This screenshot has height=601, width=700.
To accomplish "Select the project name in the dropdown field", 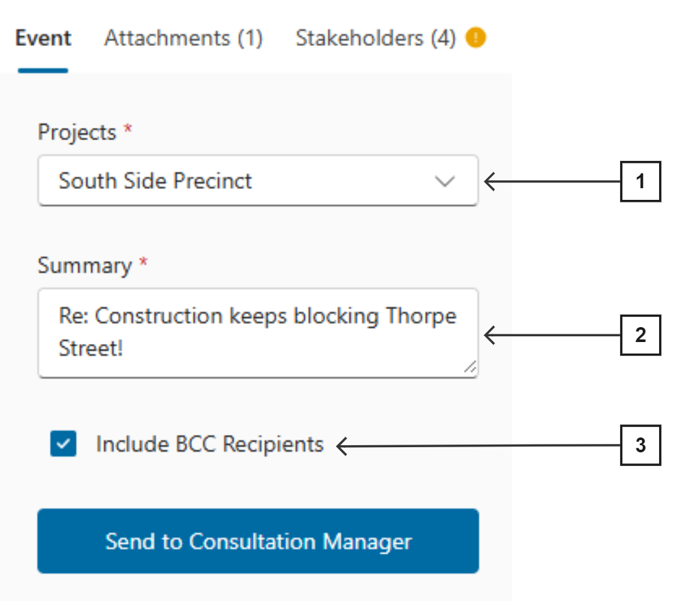I will [155, 182].
